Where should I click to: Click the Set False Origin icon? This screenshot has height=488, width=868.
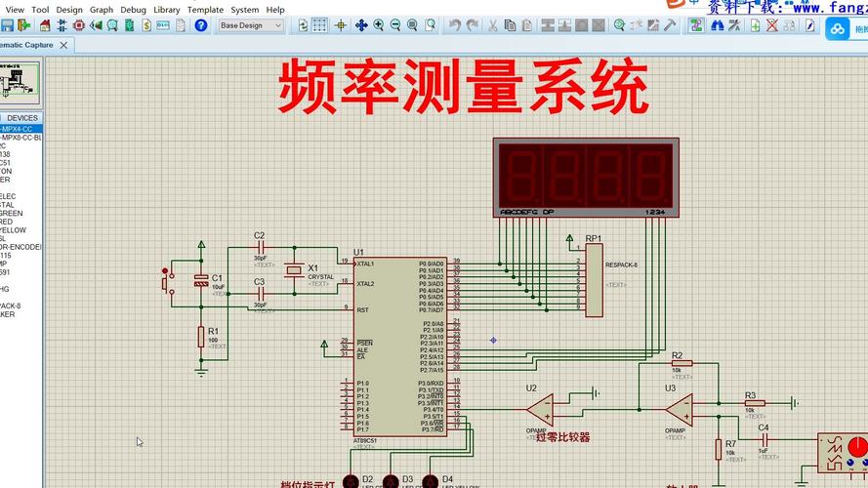pos(341,25)
